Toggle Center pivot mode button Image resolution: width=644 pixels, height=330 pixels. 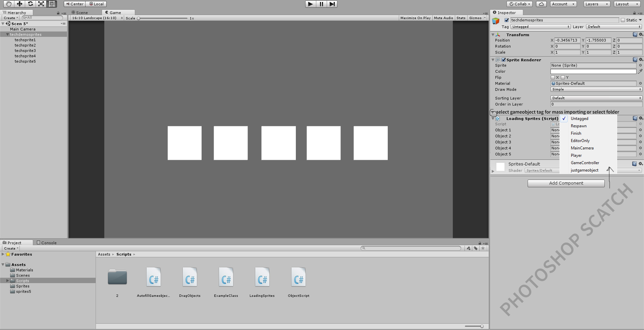point(74,4)
